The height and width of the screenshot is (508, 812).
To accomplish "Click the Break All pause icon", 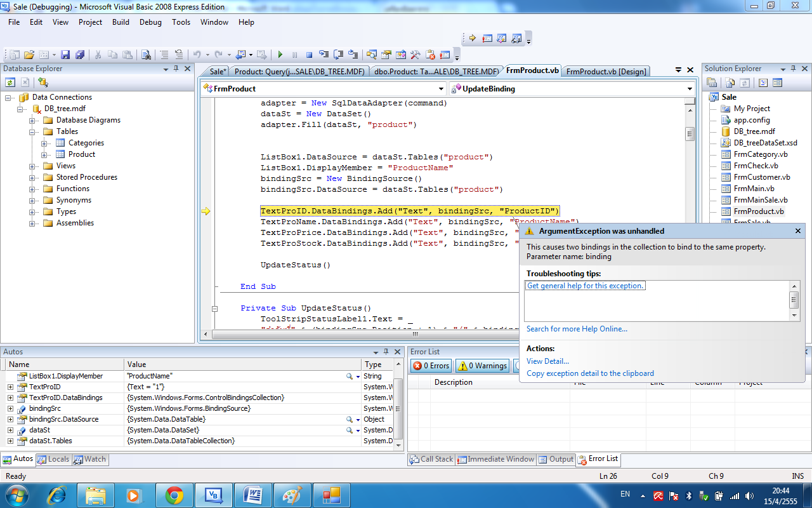I will [294, 55].
